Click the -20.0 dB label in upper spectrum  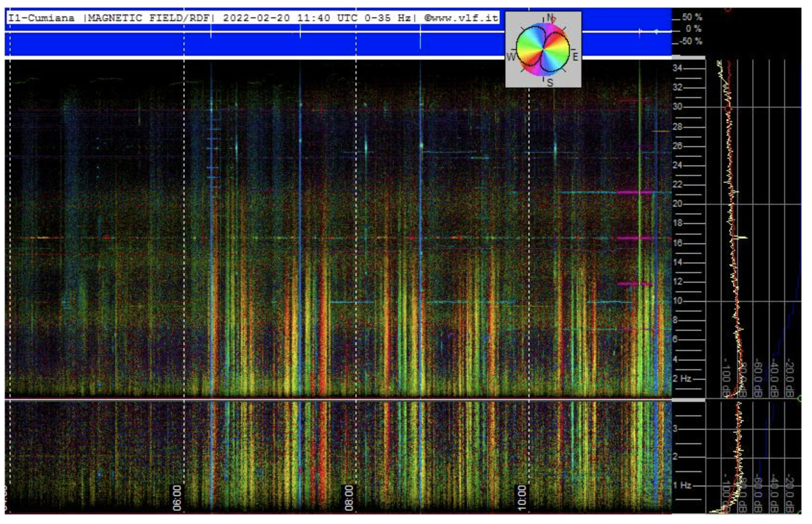pyautogui.click(x=789, y=379)
